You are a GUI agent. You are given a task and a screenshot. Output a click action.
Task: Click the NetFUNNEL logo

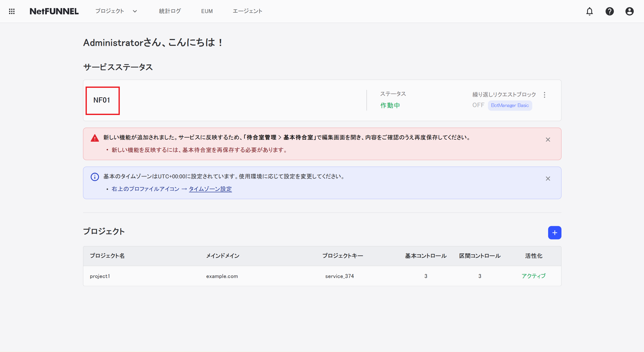coord(54,11)
